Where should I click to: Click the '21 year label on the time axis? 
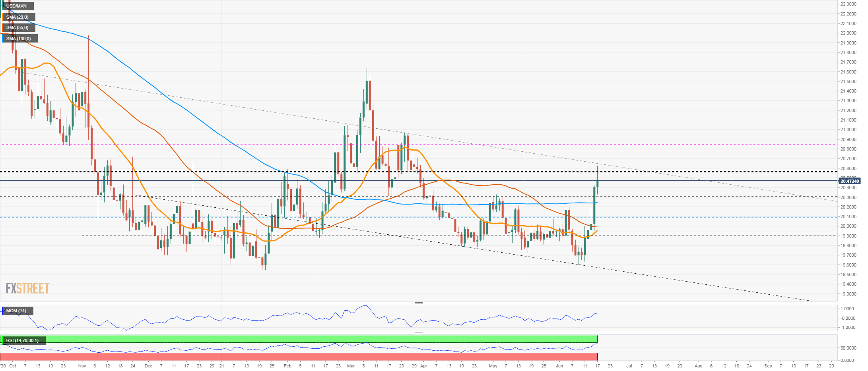(221, 366)
